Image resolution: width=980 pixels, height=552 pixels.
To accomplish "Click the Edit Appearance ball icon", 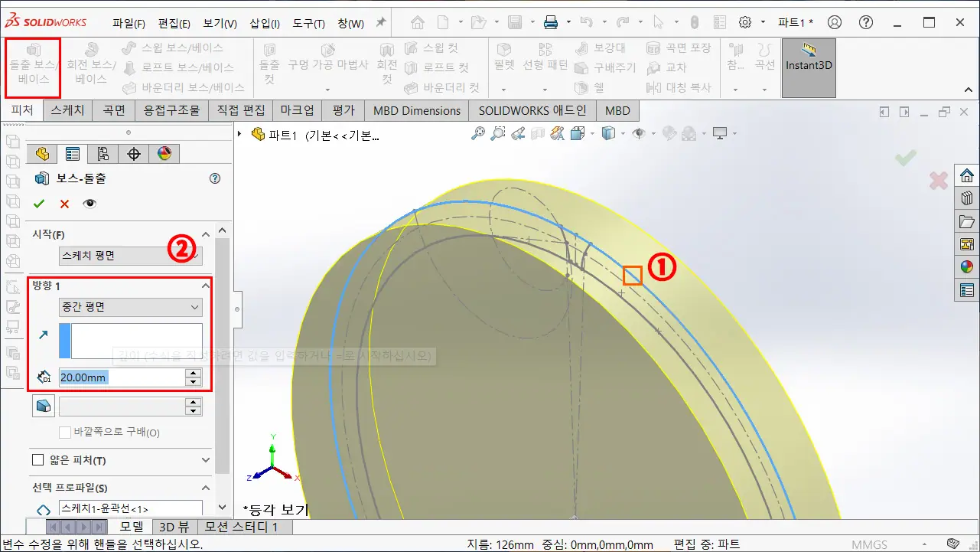I will 669,134.
